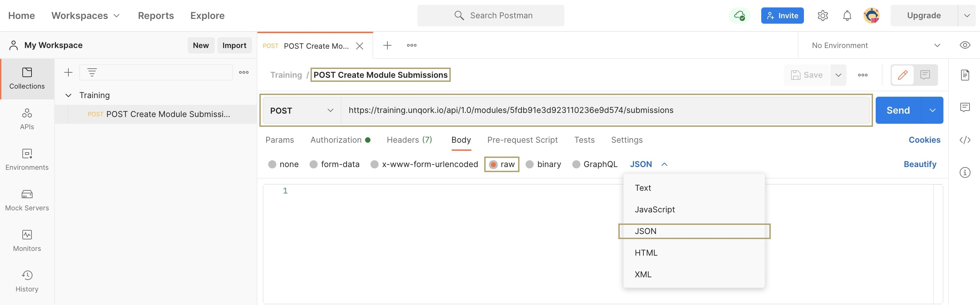Open collections panel more options ellipsis
The image size is (980, 305).
[x=244, y=72]
